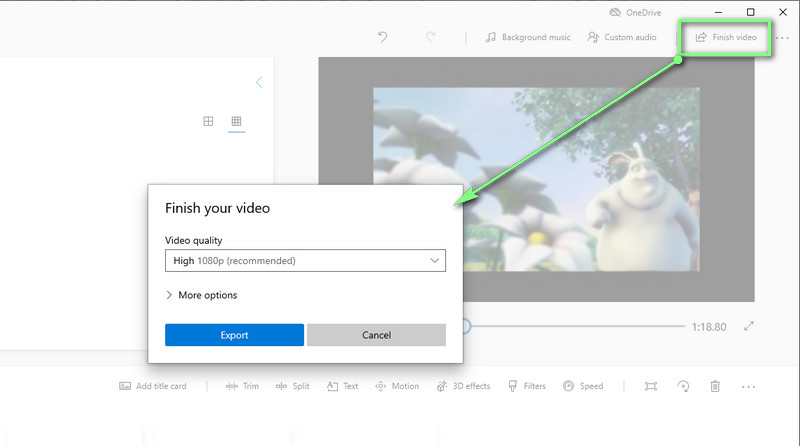The width and height of the screenshot is (800, 446).
Task: Open the Motion tool
Action: pos(397,386)
